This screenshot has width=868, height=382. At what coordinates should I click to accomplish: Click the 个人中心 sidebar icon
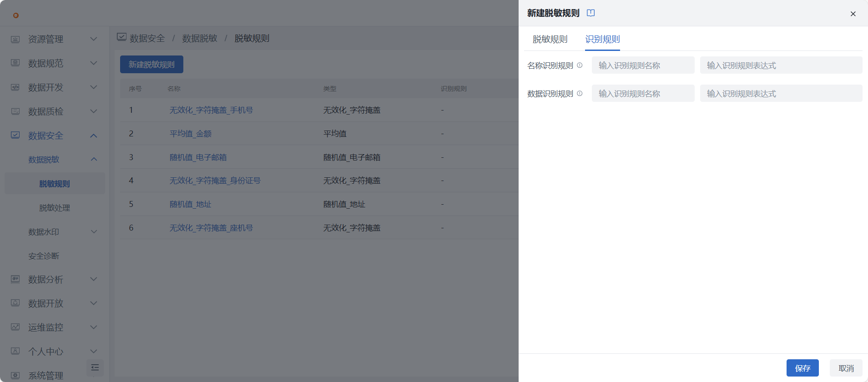coord(15,351)
